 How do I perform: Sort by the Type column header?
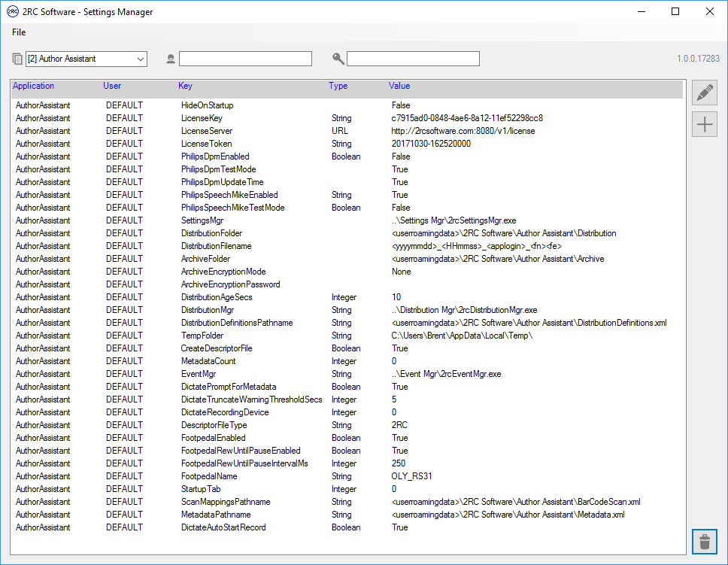coord(338,86)
